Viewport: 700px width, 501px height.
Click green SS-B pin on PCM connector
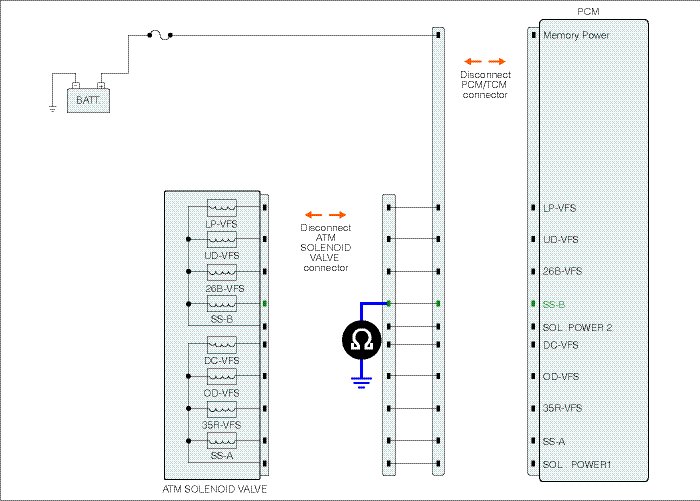click(533, 304)
